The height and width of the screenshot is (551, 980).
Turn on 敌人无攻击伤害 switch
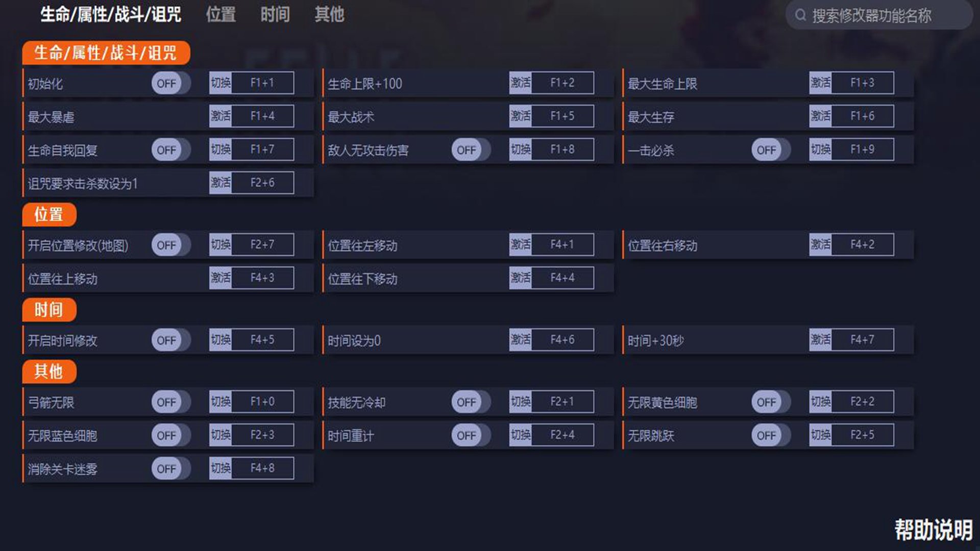[x=471, y=150]
